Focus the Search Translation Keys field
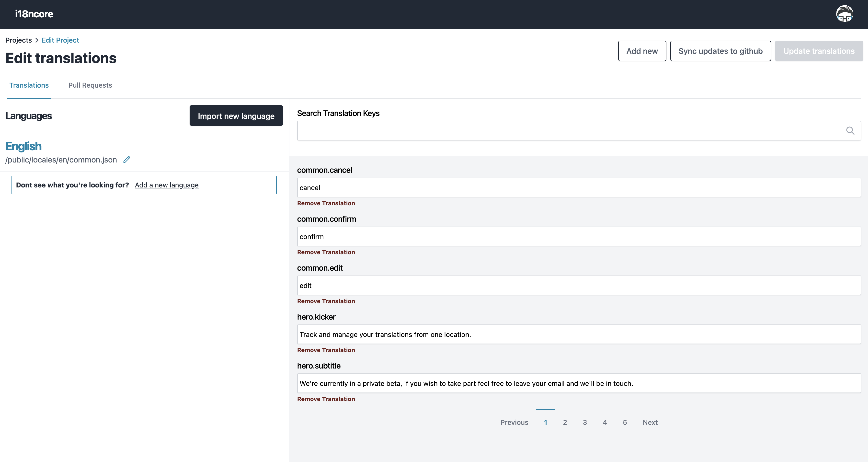The width and height of the screenshot is (868, 462). tap(579, 131)
